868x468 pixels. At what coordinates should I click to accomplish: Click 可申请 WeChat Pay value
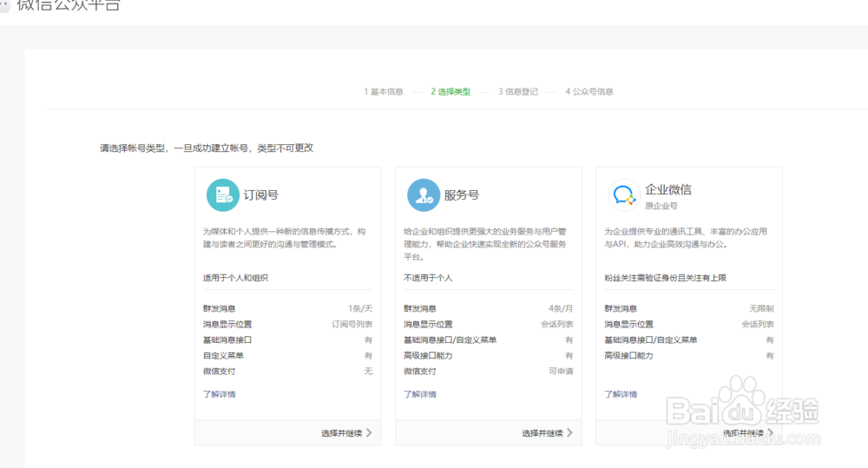(561, 371)
